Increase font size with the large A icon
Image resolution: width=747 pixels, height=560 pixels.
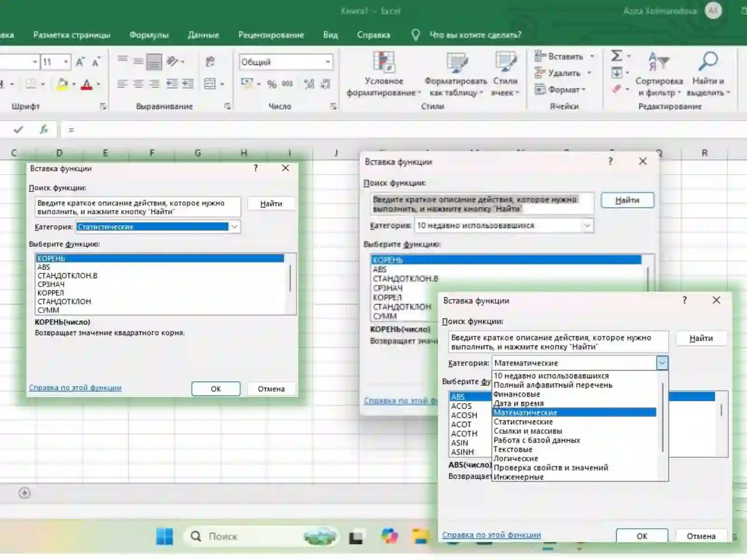80,62
